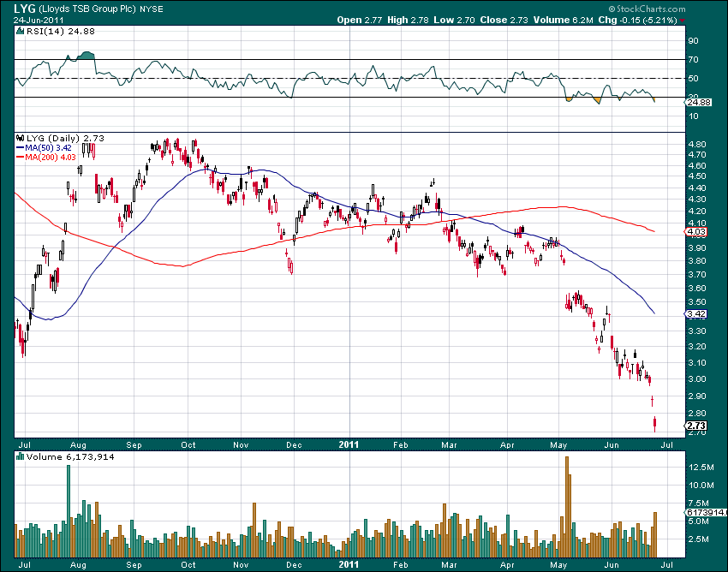Screen dimensions: 728x572
Task: Click 'May' on the volume panel date axis
Action: click(x=558, y=564)
